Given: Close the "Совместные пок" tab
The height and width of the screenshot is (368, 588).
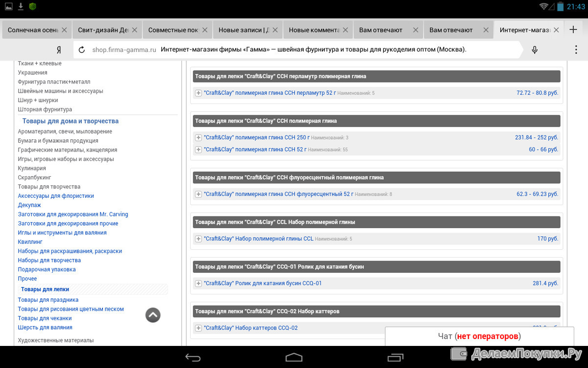Looking at the screenshot, I should pos(205,30).
